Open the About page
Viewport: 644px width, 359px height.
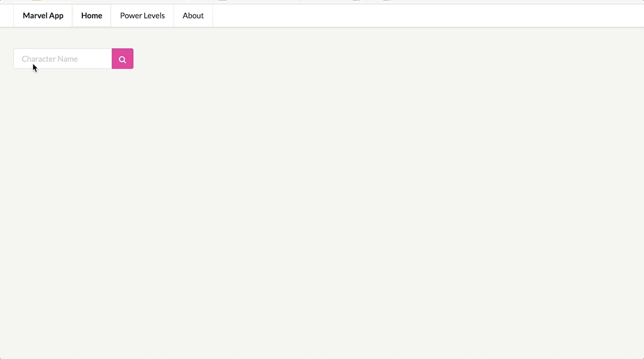coord(193,16)
